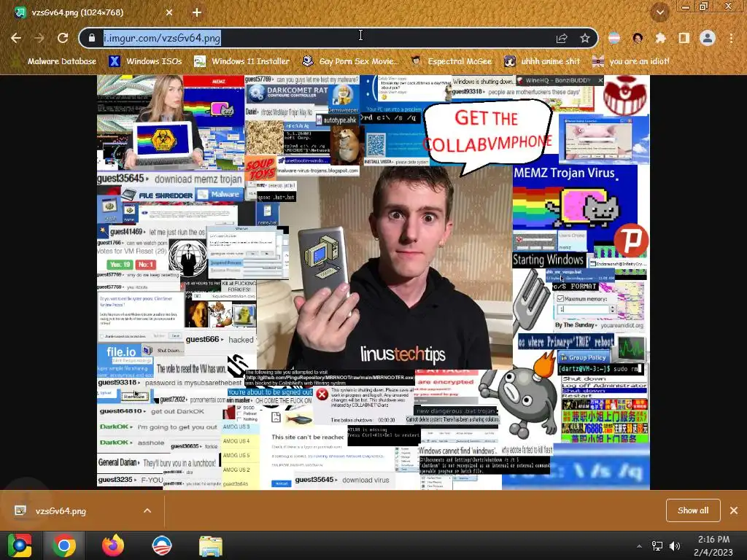Open the network status tray icon
Viewport: 747px width, 560px height.
[x=657, y=546]
